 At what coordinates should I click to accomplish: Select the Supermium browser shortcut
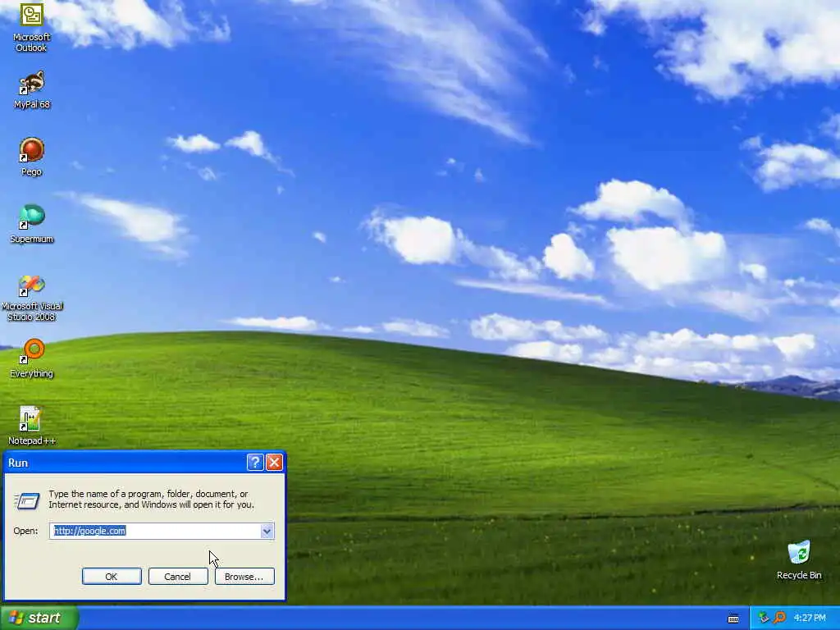click(x=32, y=224)
